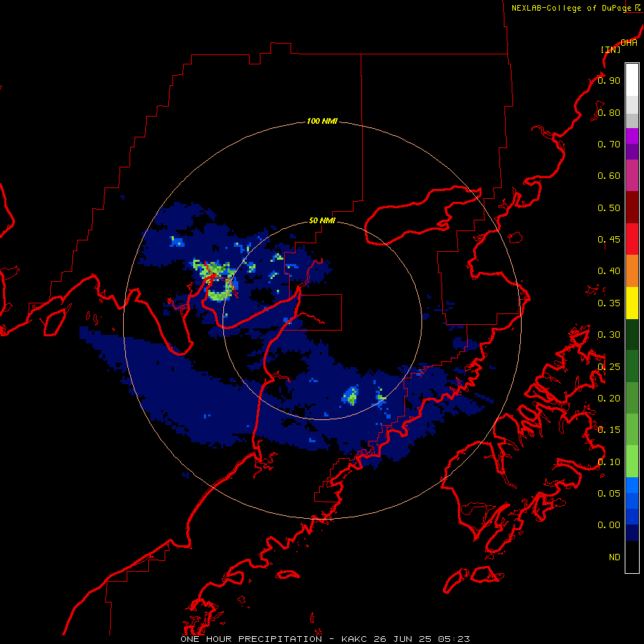Select the black ND swatch at the legend bottom
The height and width of the screenshot is (644, 644).
[x=632, y=557]
